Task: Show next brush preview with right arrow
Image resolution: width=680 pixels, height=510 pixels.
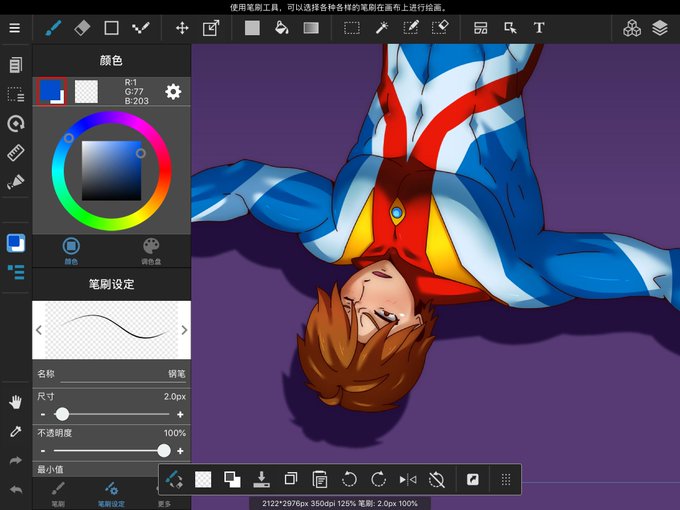Action: pos(184,330)
